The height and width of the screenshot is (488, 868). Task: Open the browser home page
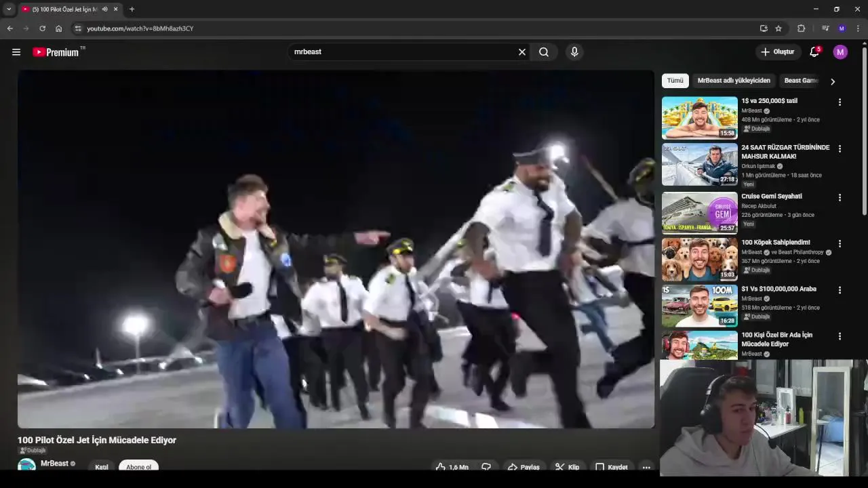pos(58,28)
